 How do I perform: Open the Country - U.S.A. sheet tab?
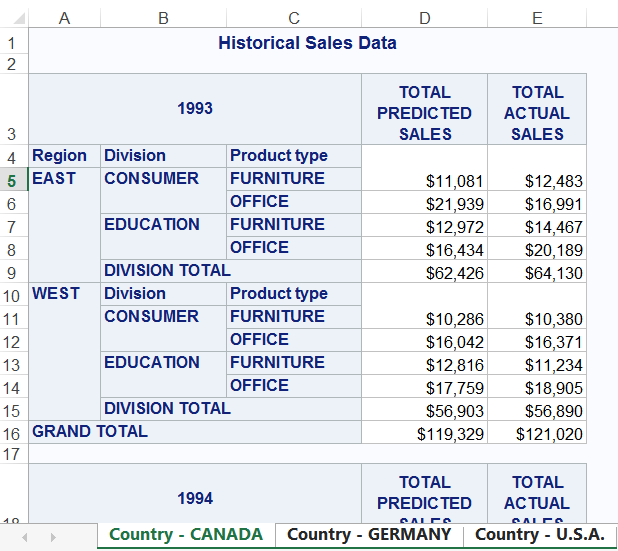pos(540,535)
